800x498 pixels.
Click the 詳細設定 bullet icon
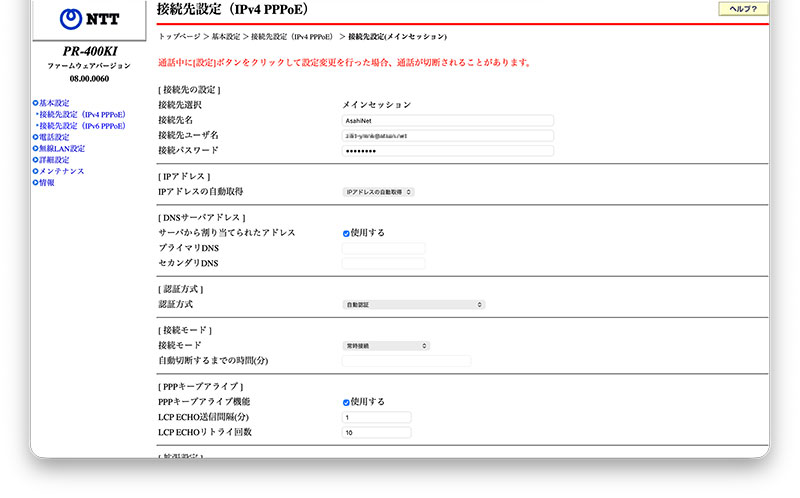(x=35, y=160)
